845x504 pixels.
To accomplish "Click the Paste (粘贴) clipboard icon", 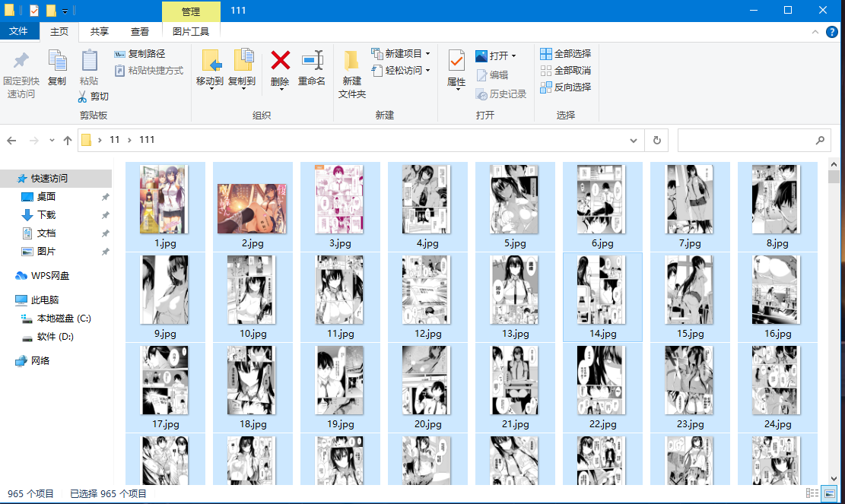I will [89, 61].
